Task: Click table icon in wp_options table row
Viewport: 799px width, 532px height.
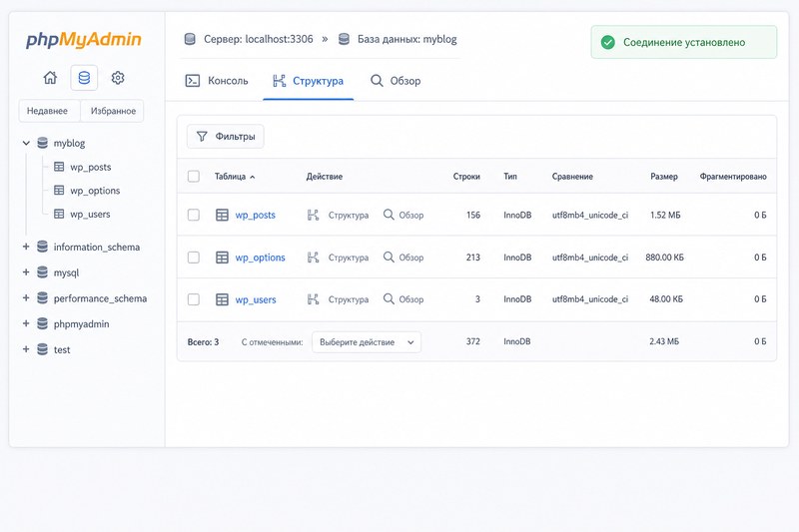Action: [x=222, y=258]
